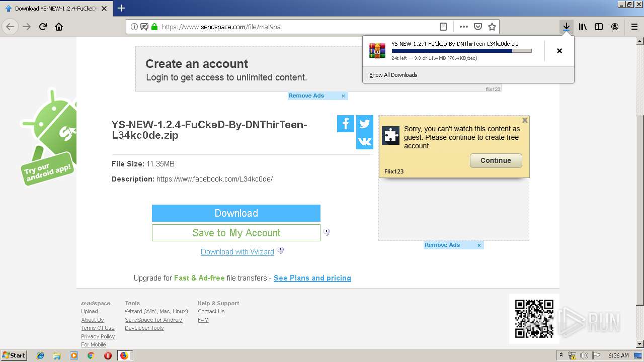Open For Mobile footer link
This screenshot has height=362, width=644.
click(94, 344)
